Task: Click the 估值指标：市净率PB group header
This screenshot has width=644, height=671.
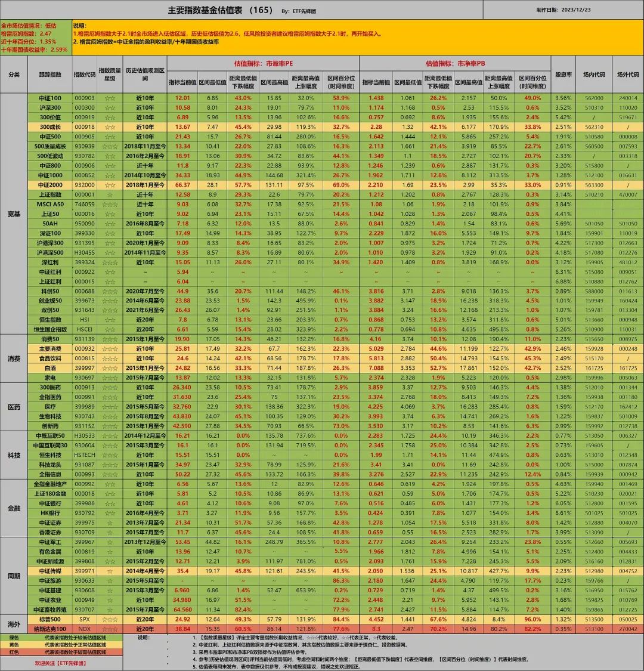Action: [455, 63]
